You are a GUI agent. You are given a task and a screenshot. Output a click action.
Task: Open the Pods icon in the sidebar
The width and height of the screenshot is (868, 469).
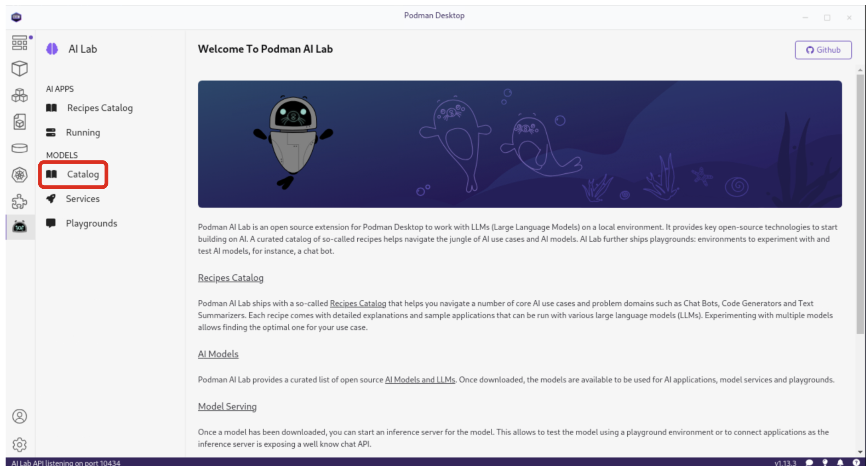coord(19,95)
